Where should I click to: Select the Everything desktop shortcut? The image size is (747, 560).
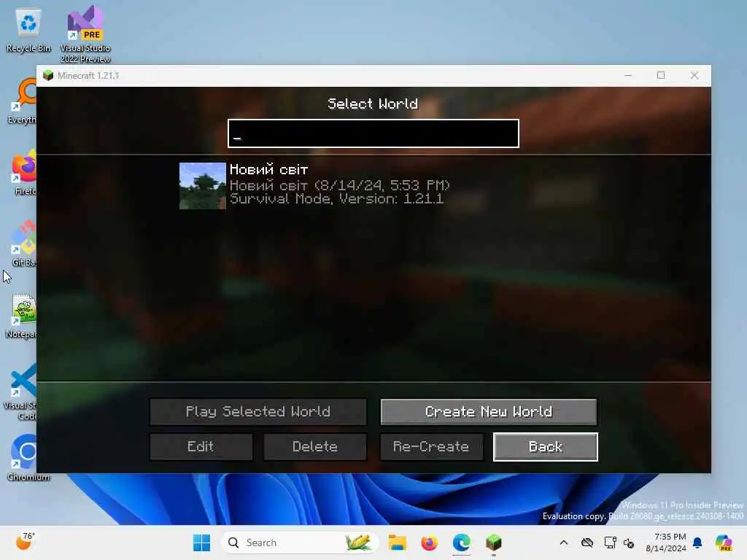point(22,102)
